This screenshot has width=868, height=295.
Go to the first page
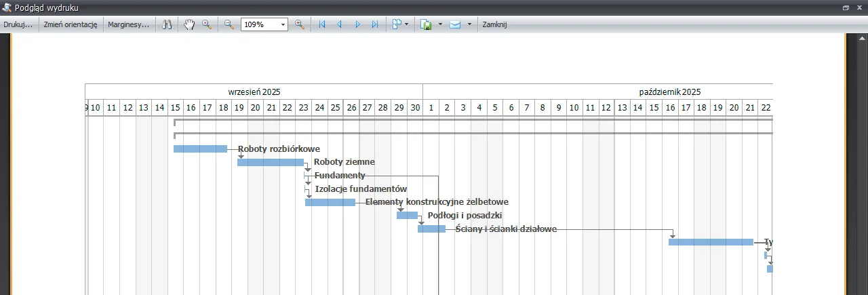point(322,24)
